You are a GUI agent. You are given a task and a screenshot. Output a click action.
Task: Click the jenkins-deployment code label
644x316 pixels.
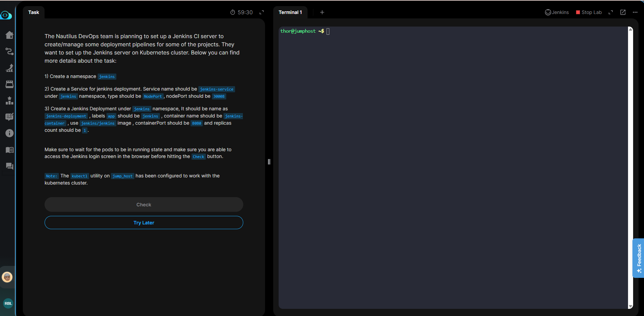(66, 116)
